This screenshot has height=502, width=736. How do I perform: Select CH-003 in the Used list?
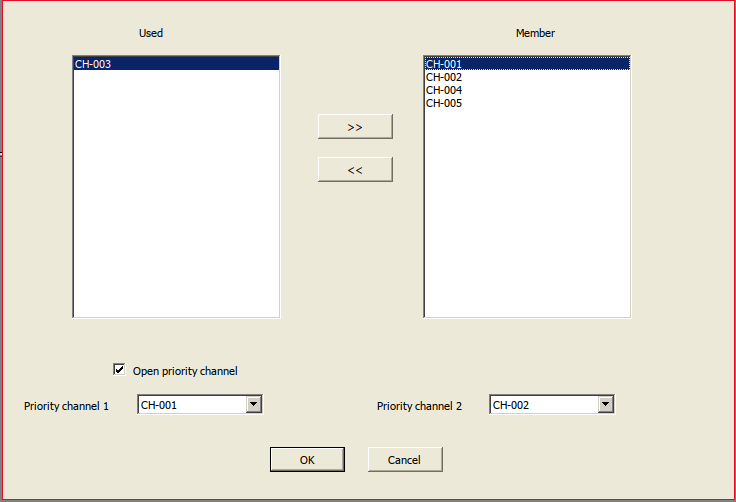(93, 64)
